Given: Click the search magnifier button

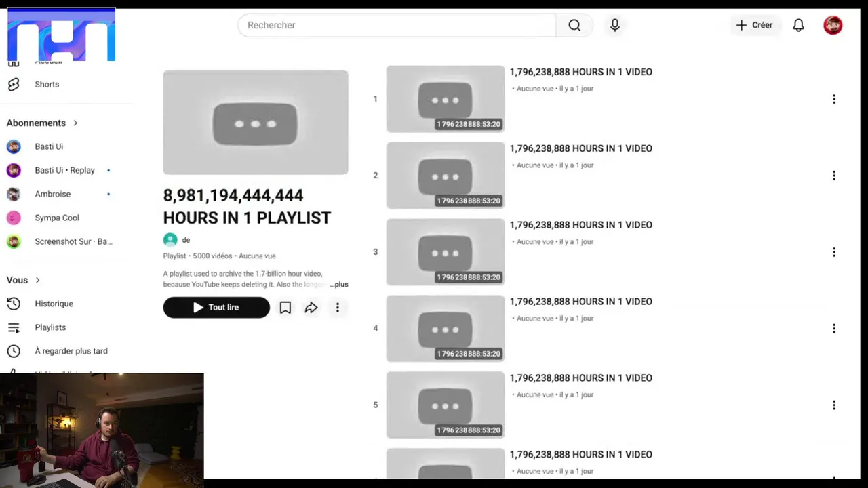Looking at the screenshot, I should coord(574,25).
